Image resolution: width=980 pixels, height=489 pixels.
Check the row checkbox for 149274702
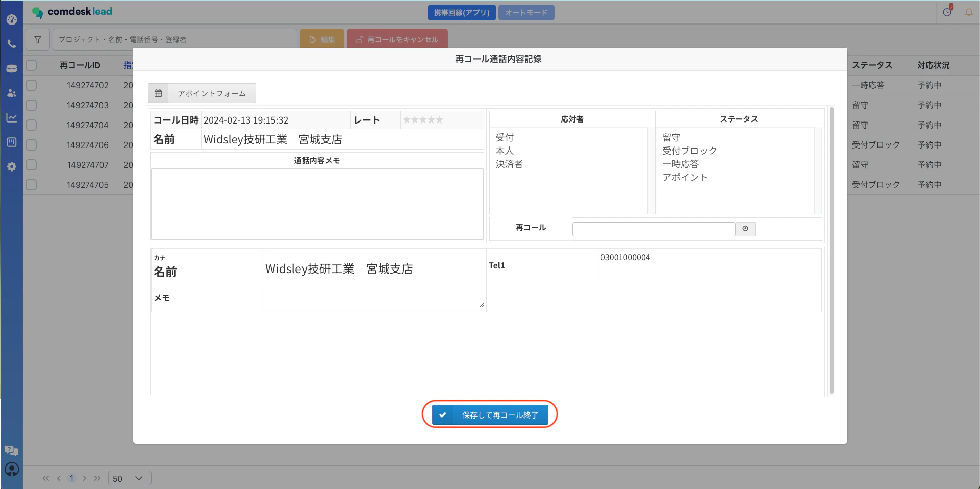click(31, 85)
